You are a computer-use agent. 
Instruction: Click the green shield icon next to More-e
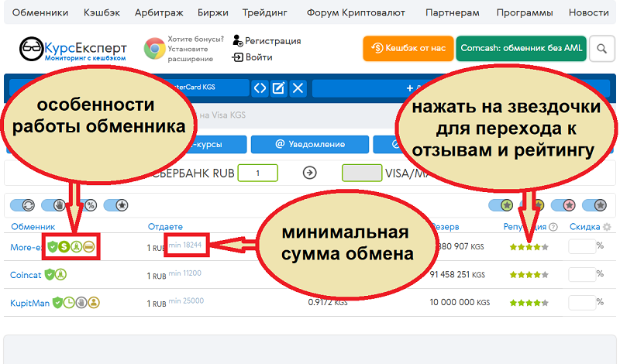click(x=52, y=247)
